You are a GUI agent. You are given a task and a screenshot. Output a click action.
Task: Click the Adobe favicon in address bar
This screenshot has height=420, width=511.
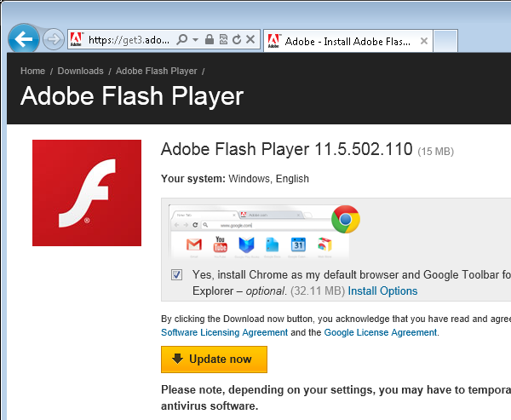(77, 39)
